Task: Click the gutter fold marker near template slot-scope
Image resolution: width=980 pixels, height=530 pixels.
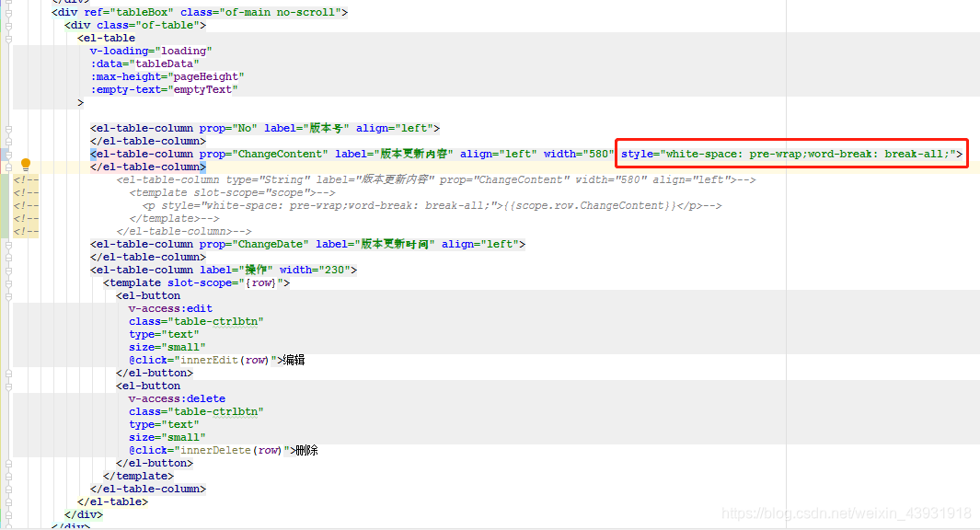Action: coord(7,282)
